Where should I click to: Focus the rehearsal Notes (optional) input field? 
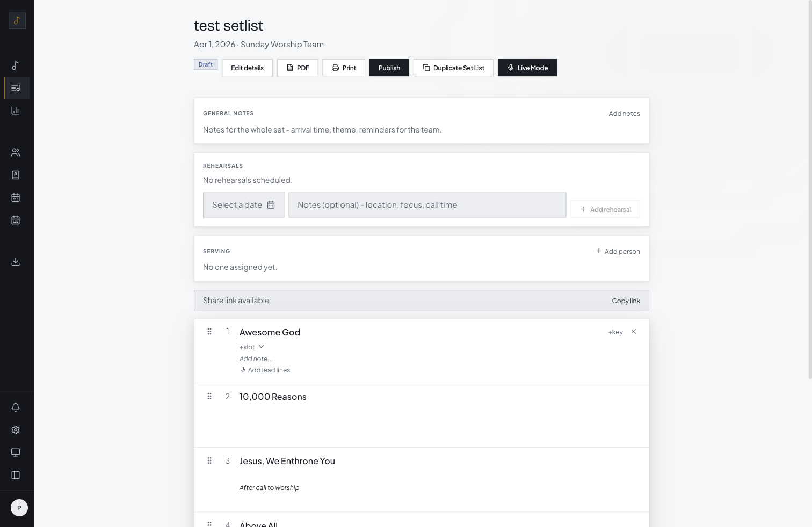pos(427,205)
